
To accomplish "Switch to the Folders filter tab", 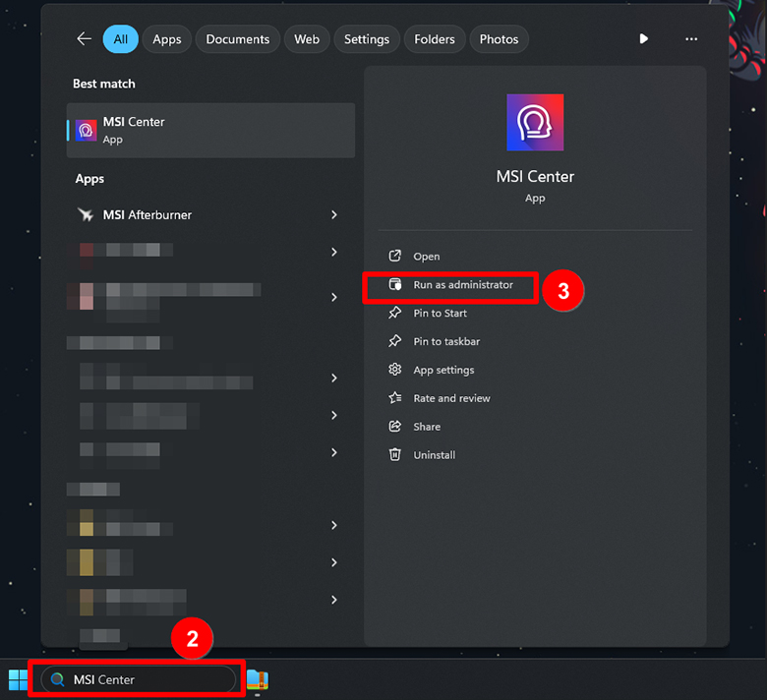I will 435,39.
